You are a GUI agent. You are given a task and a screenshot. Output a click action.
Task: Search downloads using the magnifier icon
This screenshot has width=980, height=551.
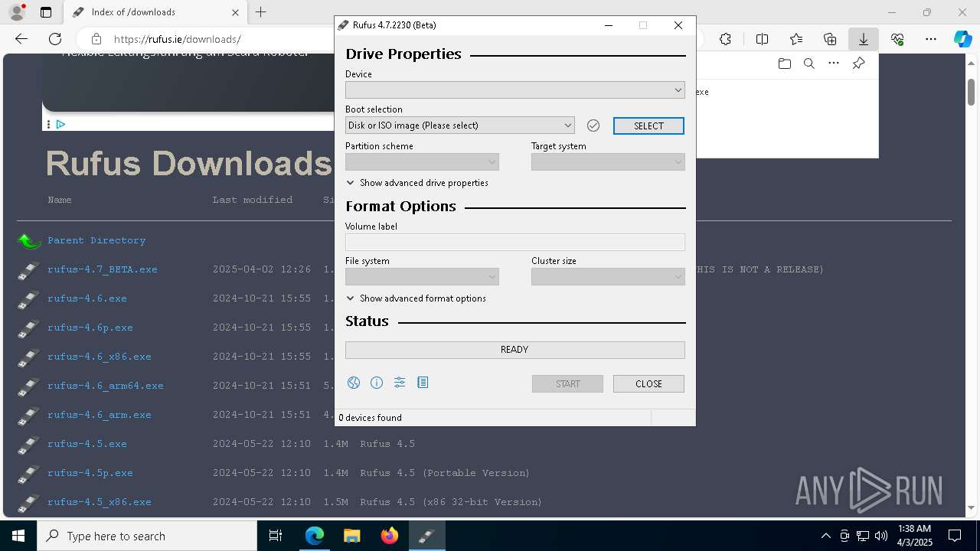[x=808, y=64]
